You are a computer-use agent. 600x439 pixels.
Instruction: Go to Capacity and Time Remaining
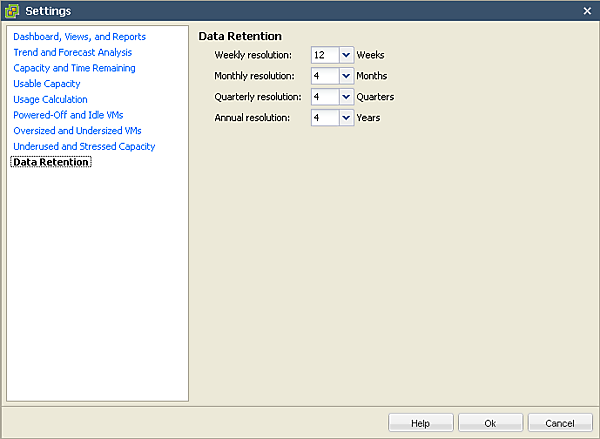[x=74, y=68]
